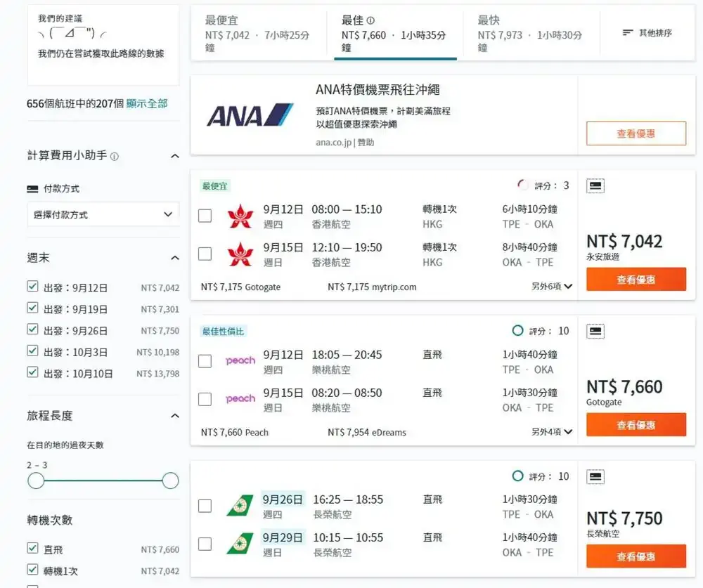
Task: Select Peach 18:05 — 20:45 flight checkbox
Action: (x=205, y=361)
